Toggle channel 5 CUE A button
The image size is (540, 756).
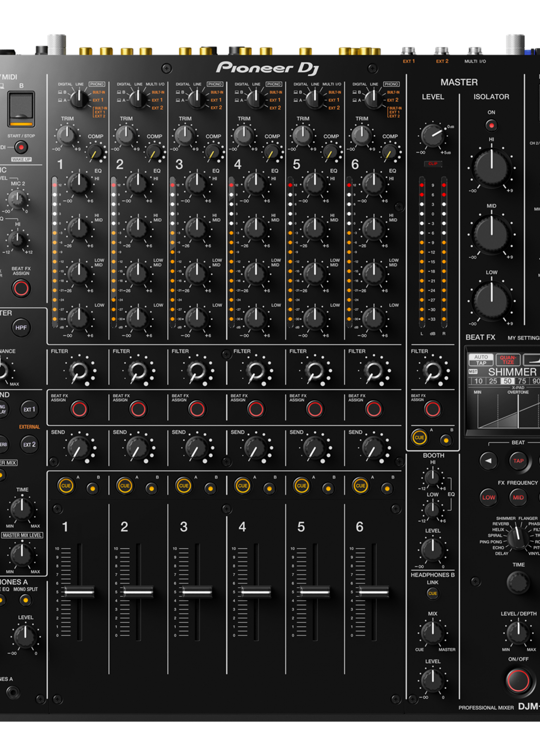pyautogui.click(x=301, y=486)
